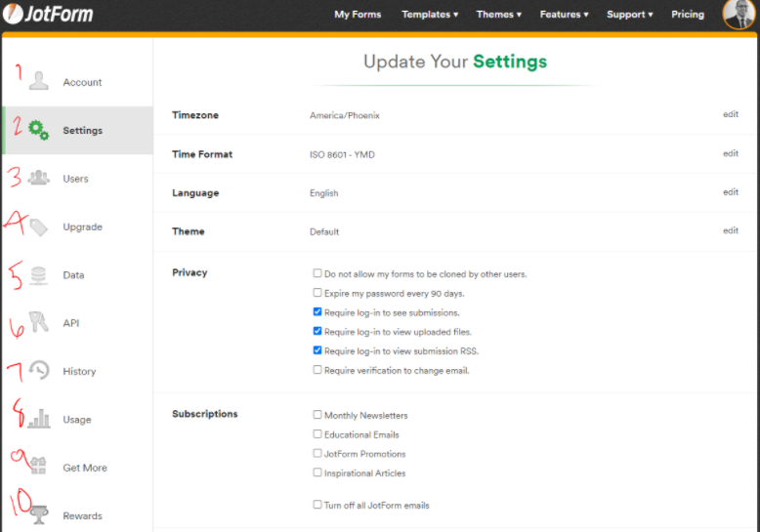
Task: Go to the Pricing page
Action: click(x=688, y=15)
